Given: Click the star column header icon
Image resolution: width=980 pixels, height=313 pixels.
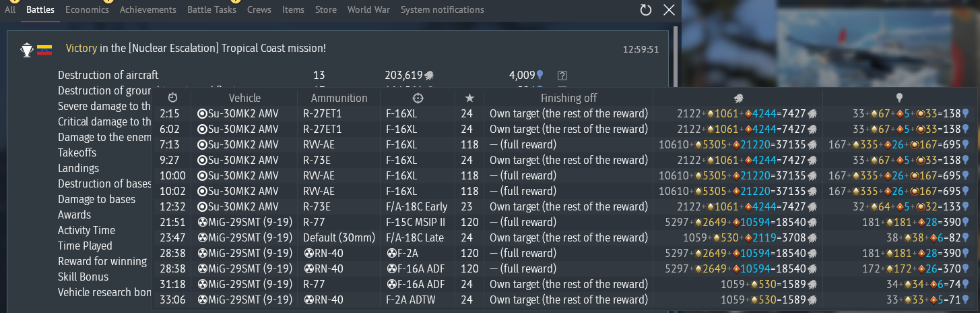Looking at the screenshot, I should tap(469, 98).
